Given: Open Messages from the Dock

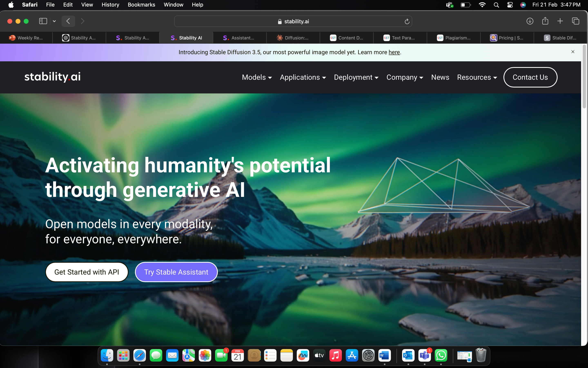Looking at the screenshot, I should point(156,356).
